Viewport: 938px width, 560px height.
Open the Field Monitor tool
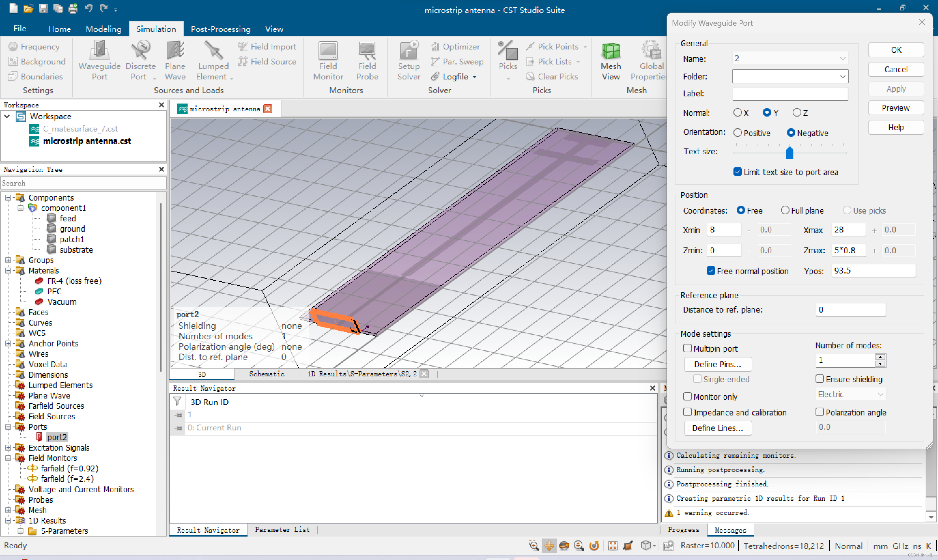[x=328, y=60]
